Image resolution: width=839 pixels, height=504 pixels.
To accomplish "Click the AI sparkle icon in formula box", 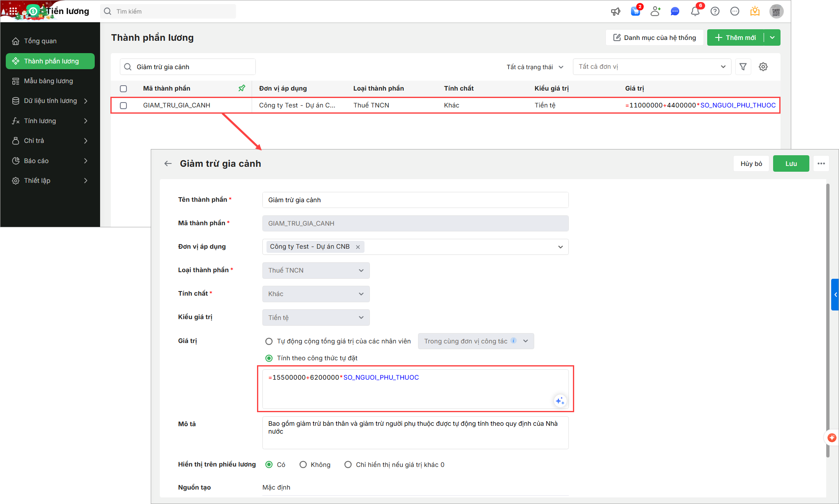I will tap(560, 401).
